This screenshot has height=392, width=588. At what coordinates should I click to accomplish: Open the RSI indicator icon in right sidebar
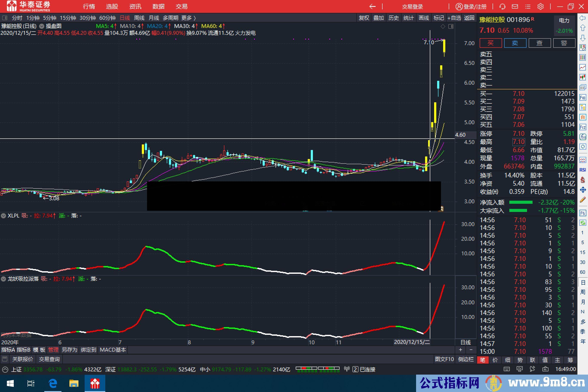[x=583, y=169]
